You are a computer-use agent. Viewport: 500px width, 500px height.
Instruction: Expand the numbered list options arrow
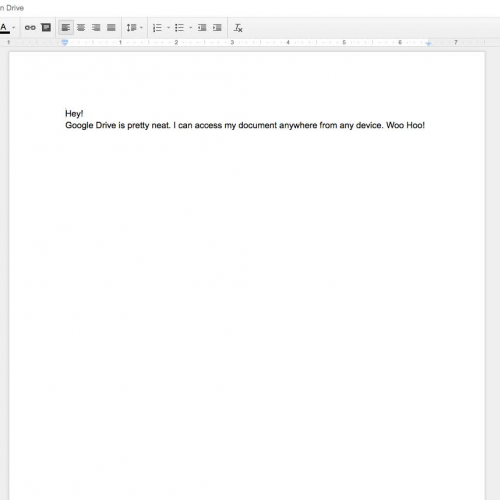(168, 28)
